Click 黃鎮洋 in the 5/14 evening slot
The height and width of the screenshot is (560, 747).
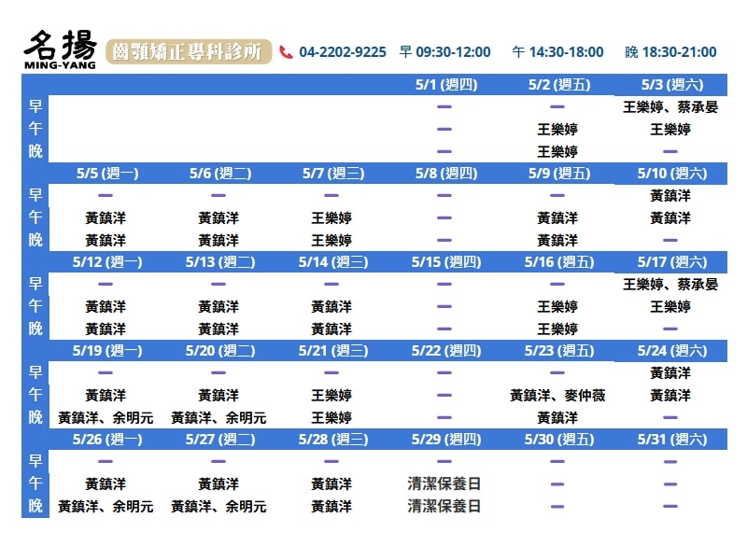tap(331, 329)
